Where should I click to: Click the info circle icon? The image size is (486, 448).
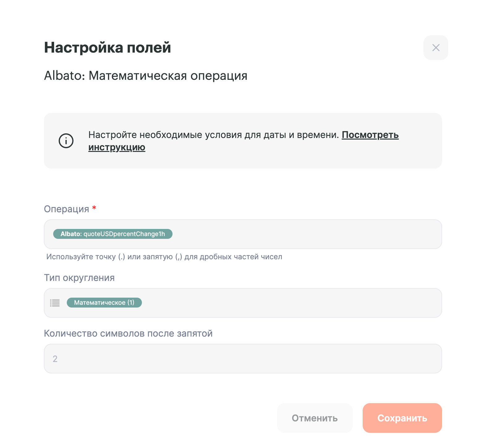click(66, 141)
